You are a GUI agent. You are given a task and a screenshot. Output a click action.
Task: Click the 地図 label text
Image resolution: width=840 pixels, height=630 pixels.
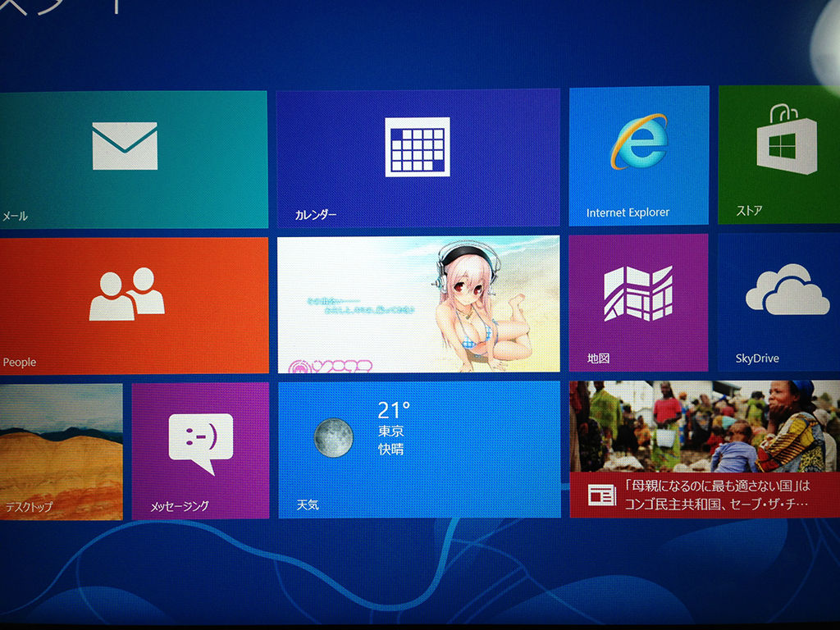coord(598,358)
